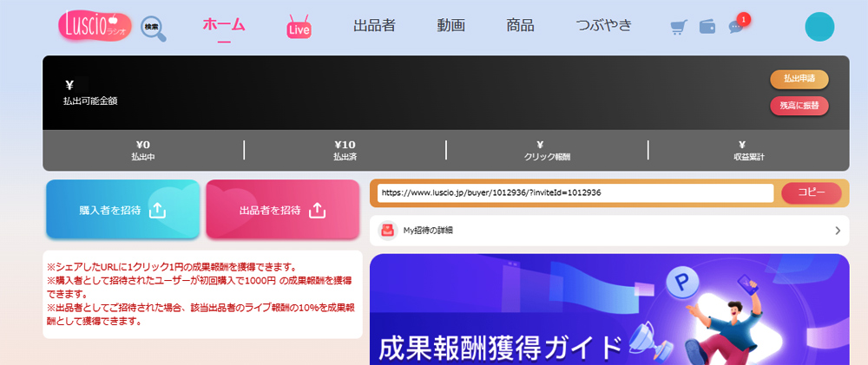Expand My招待の詳細 chevron arrow
868x365 pixels.
[x=838, y=231]
